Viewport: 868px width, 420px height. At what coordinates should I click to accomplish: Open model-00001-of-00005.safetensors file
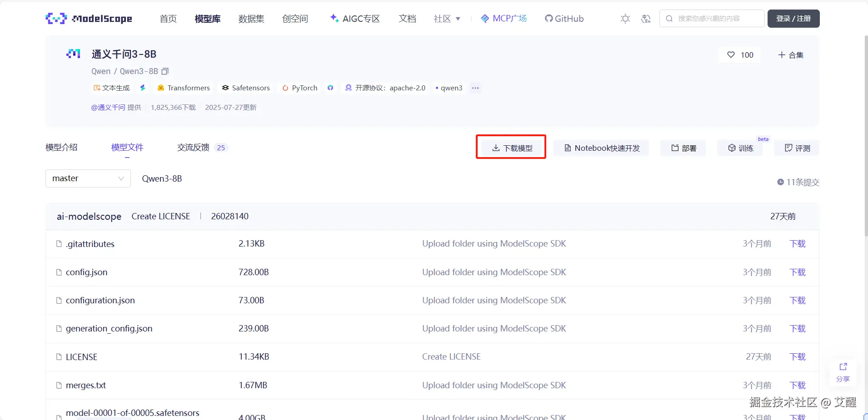coord(133,413)
